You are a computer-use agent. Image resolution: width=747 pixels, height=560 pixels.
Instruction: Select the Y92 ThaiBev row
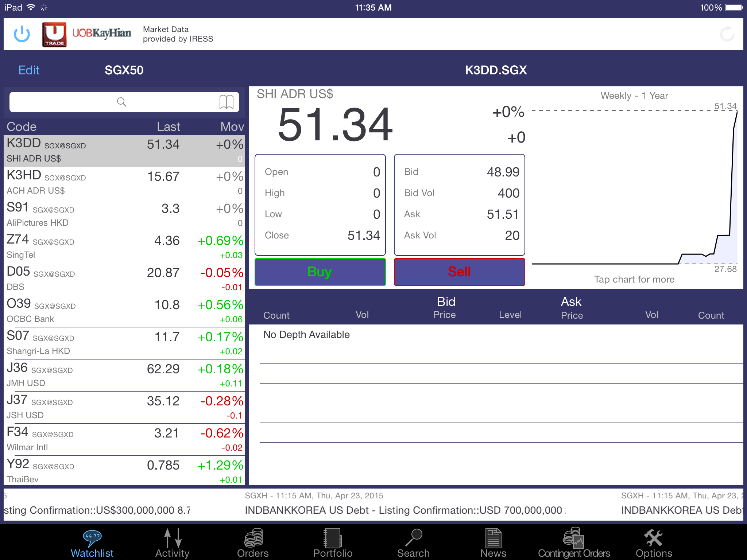[124, 471]
